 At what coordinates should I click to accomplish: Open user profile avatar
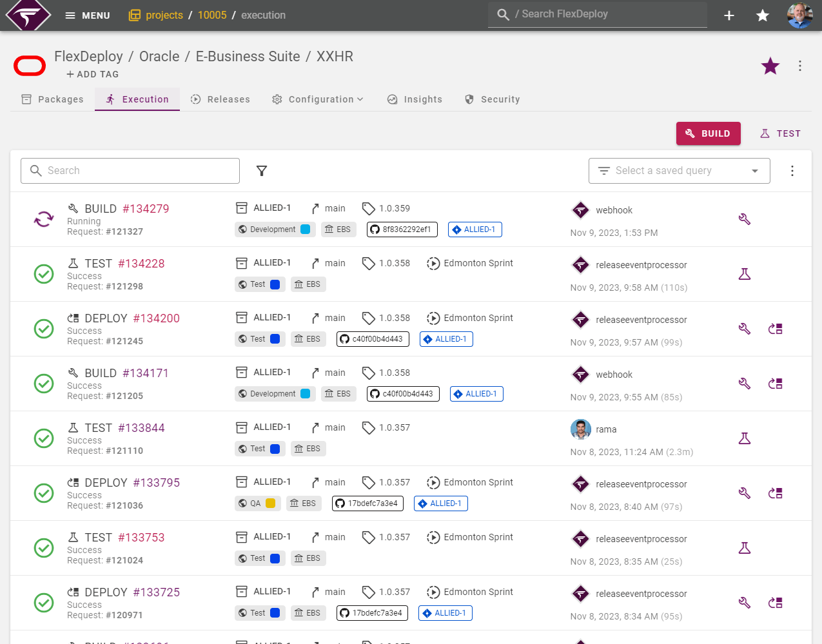[x=800, y=15]
